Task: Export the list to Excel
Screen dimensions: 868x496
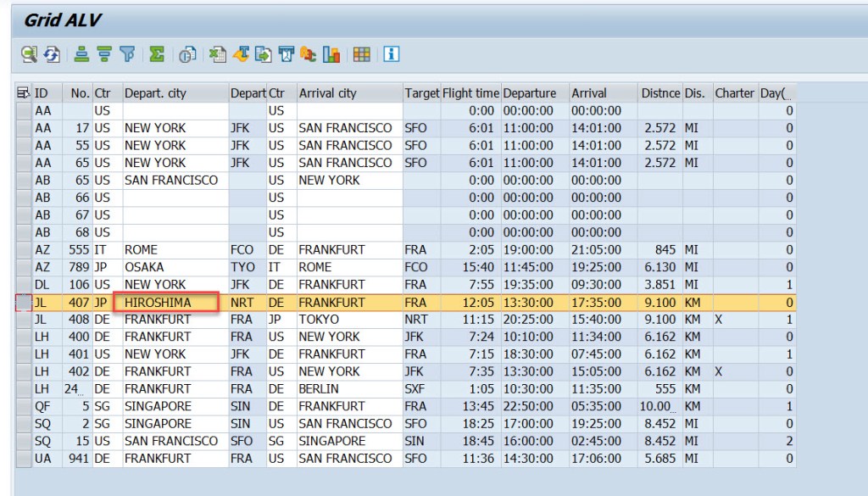Action: [x=218, y=54]
